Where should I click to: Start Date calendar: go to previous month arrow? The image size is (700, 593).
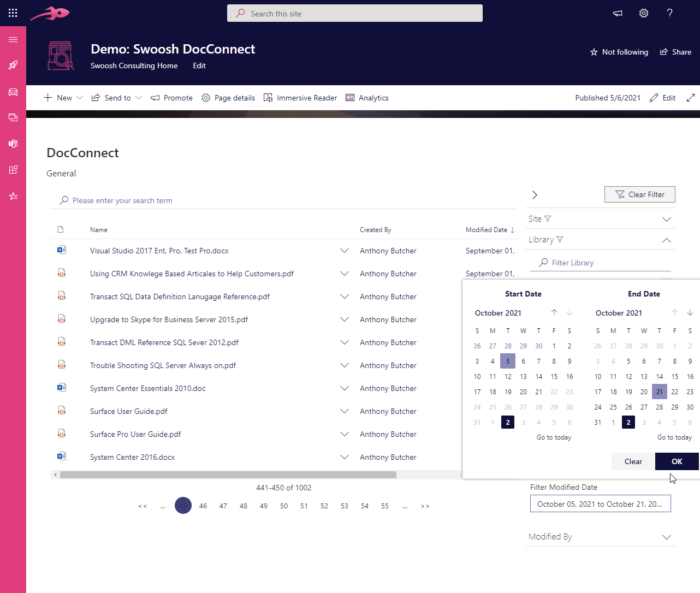(554, 312)
